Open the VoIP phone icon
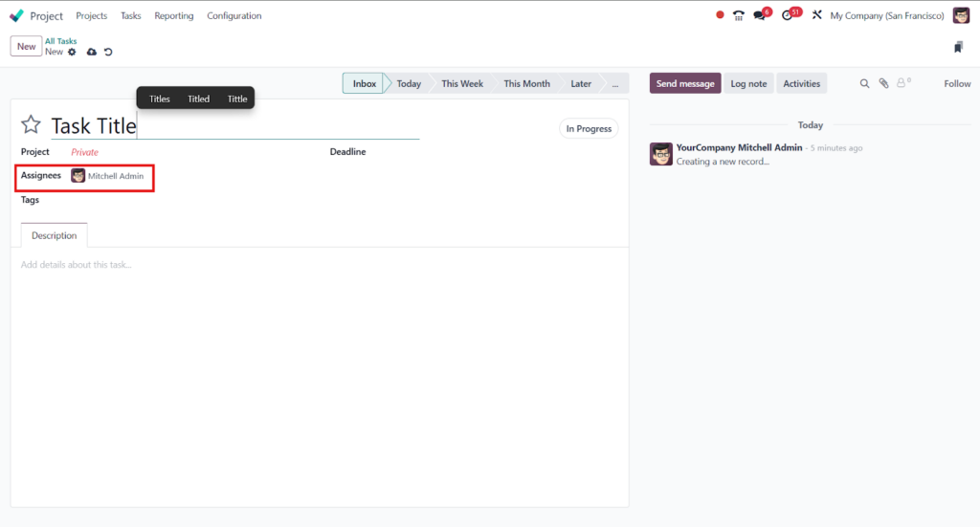 coord(738,15)
